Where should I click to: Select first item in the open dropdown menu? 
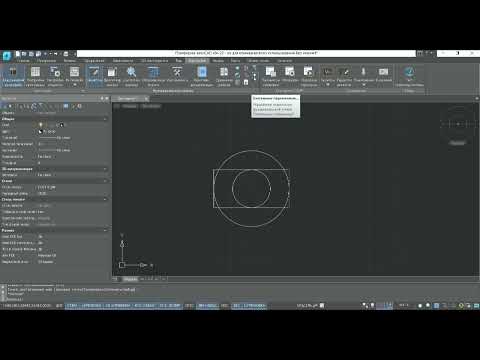click(x=275, y=98)
